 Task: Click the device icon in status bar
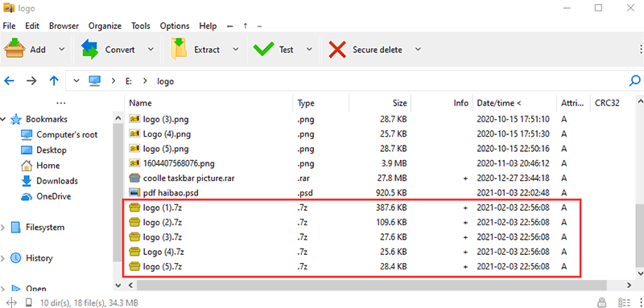[28, 302]
